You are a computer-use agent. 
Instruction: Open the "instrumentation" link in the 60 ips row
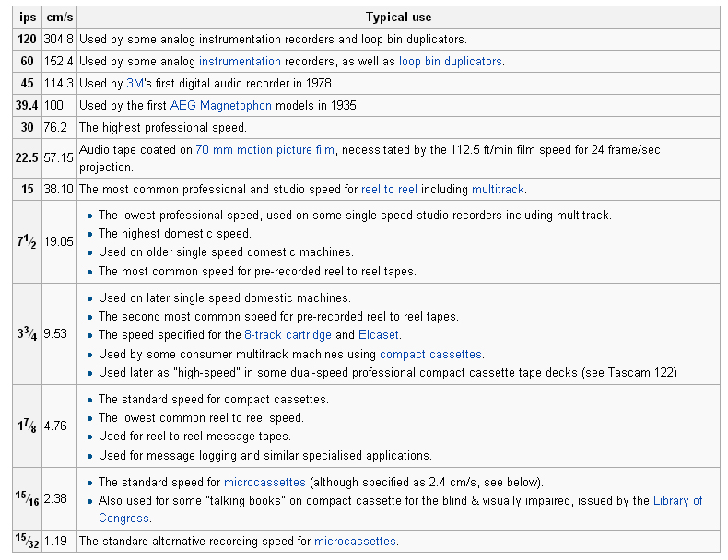click(x=240, y=62)
